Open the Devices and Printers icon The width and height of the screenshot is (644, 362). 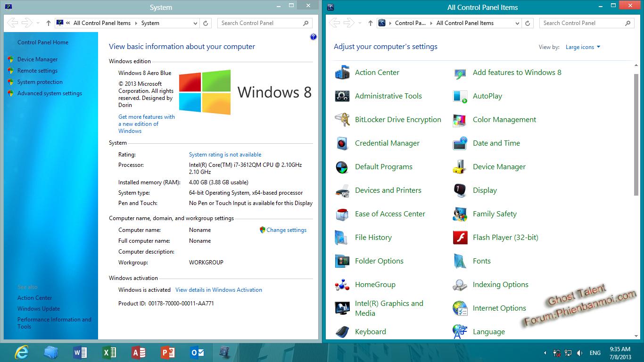[342, 190]
